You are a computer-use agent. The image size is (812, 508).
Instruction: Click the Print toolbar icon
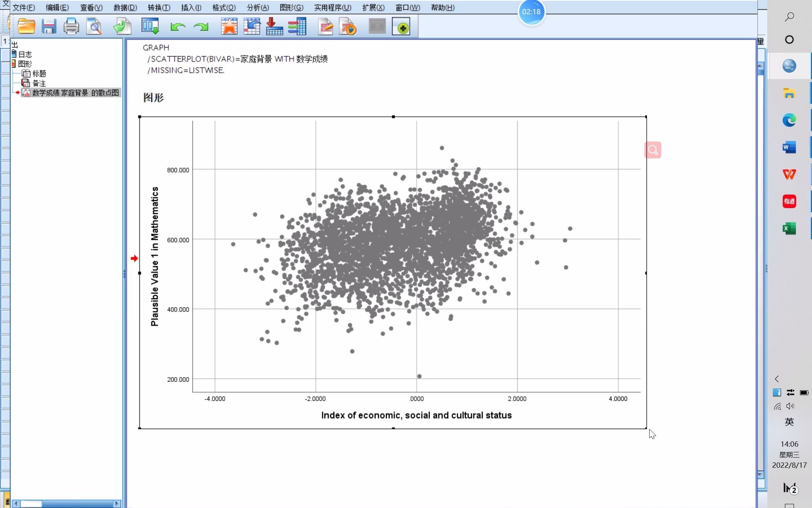(71, 27)
